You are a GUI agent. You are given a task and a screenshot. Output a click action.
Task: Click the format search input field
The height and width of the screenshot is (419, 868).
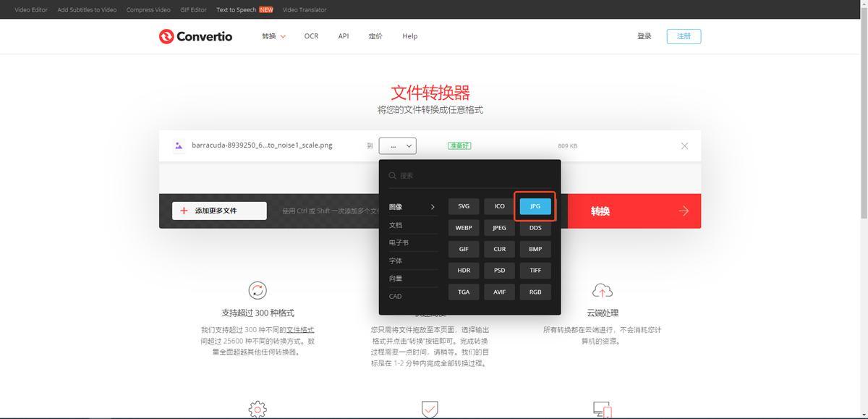(x=474, y=176)
